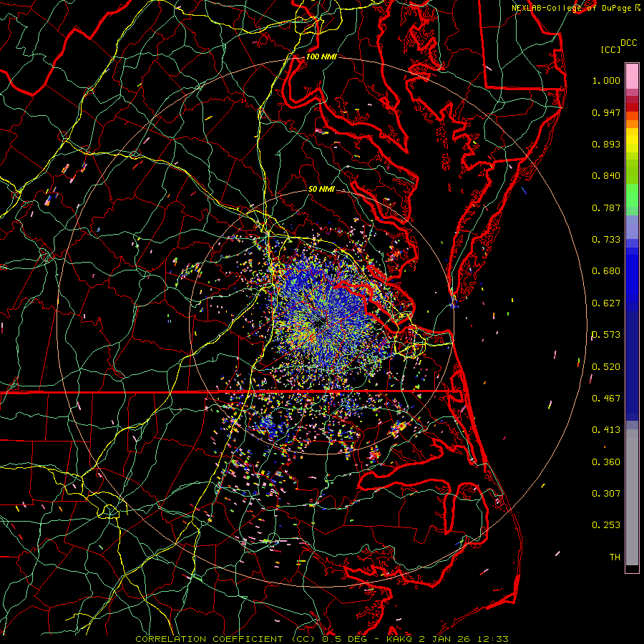The height and width of the screenshot is (644, 644).
Task: Click the 0.893 legend value
Action: pos(606,144)
